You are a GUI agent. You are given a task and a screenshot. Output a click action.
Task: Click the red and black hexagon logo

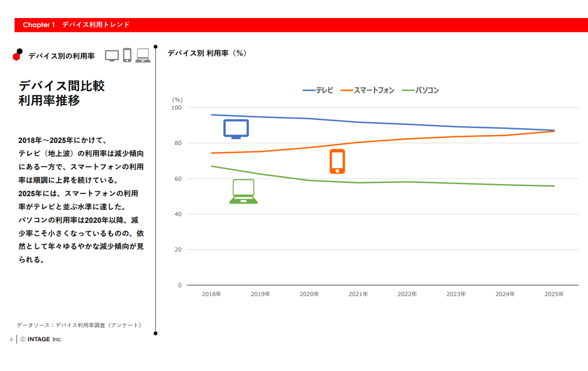click(x=18, y=55)
